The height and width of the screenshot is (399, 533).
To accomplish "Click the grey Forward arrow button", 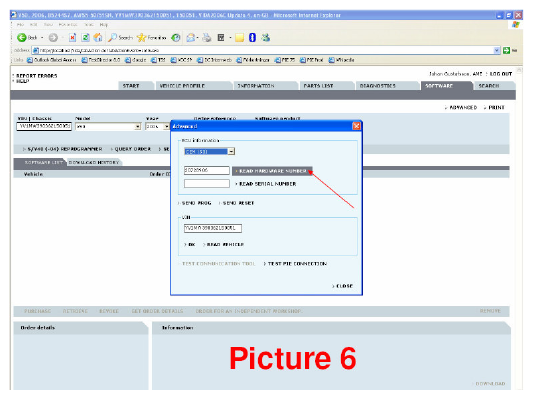I will [53, 37].
